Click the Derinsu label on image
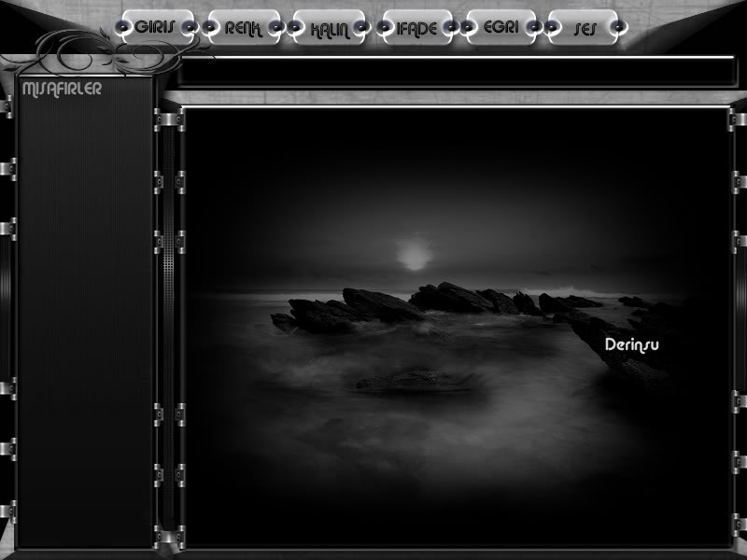Image resolution: width=747 pixels, height=560 pixels. 632,344
